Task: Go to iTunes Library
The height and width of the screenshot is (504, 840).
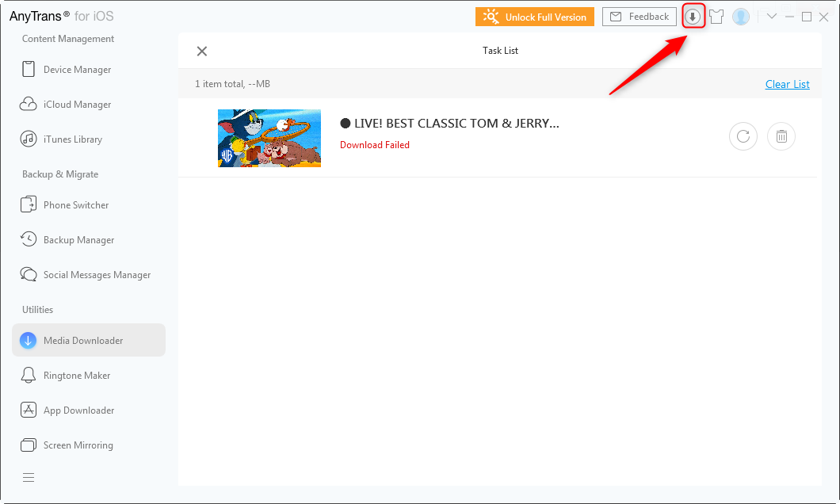Action: click(72, 139)
